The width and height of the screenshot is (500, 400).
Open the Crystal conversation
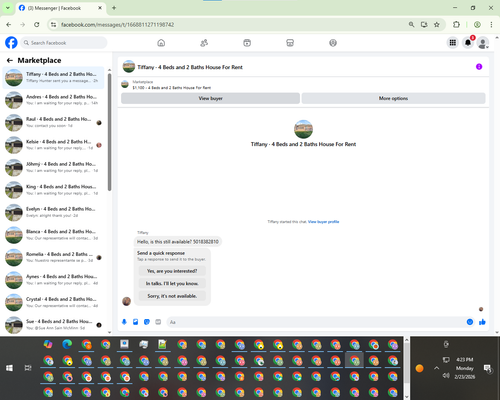point(53,302)
